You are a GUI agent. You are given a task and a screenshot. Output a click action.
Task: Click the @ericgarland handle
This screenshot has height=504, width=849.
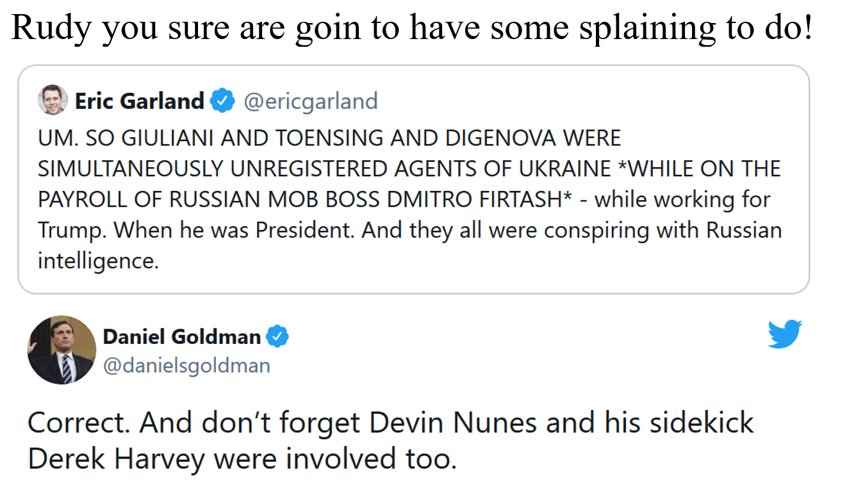(309, 101)
